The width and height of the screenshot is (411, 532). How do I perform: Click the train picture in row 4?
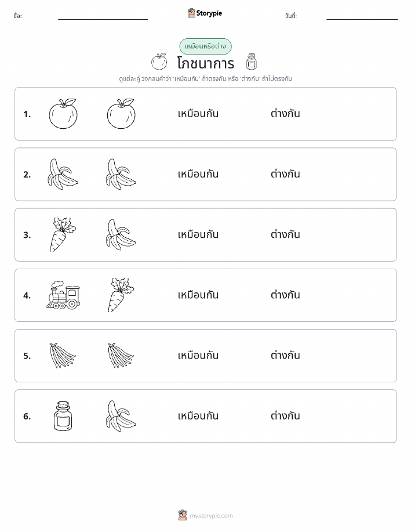(x=63, y=295)
